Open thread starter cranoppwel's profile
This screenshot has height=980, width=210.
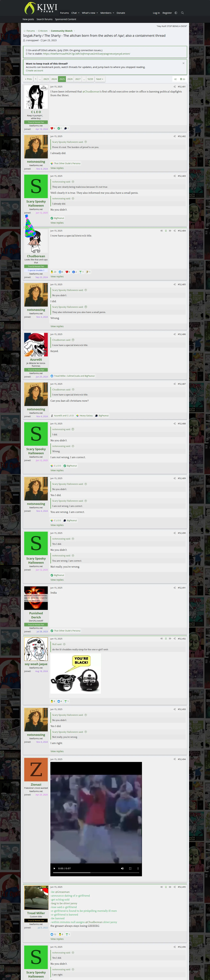32,40
